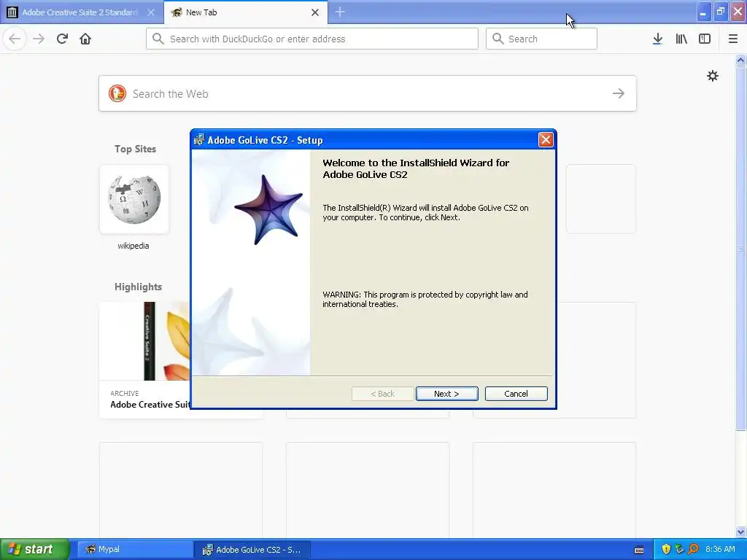747x560 pixels.
Task: Click the keyboard tray icon
Action: pyautogui.click(x=639, y=550)
